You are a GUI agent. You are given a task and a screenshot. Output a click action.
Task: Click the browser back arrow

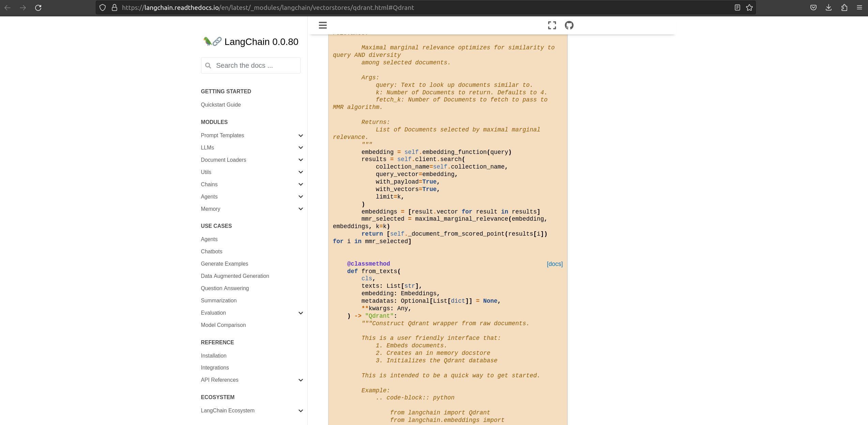tap(7, 7)
